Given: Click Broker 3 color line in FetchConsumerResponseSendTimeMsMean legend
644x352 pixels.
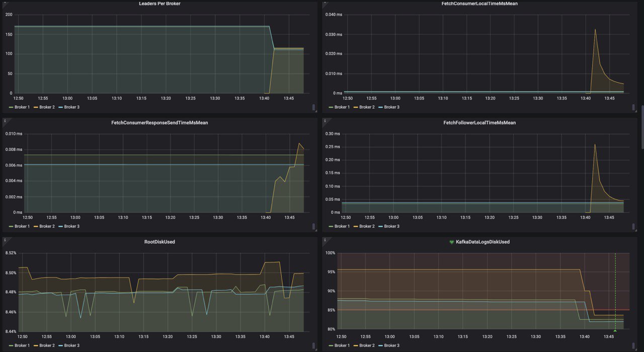Looking at the screenshot, I should [60, 226].
